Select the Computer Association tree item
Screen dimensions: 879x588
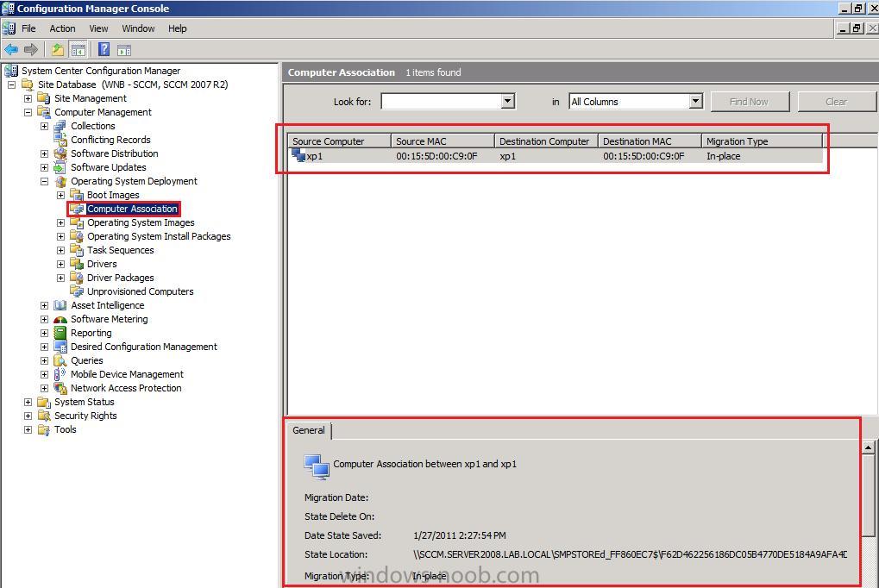pos(132,210)
